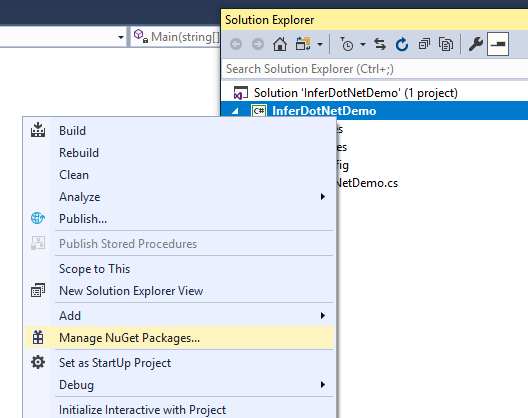Screen dimensions: 528x418
Task: Select Publish... in the context menu
Action: [x=179, y=219]
